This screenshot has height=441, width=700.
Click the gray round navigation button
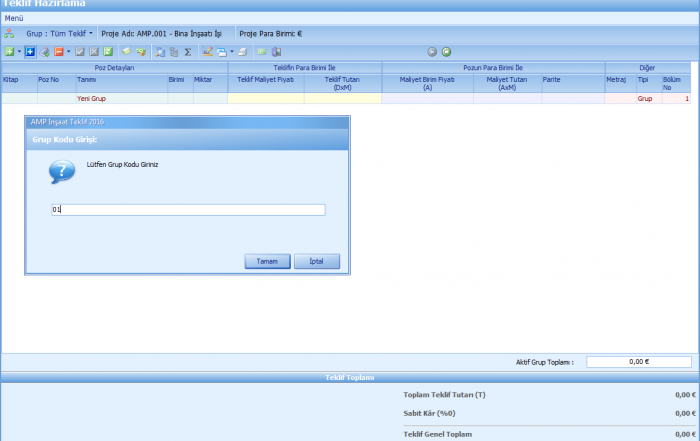pos(432,51)
